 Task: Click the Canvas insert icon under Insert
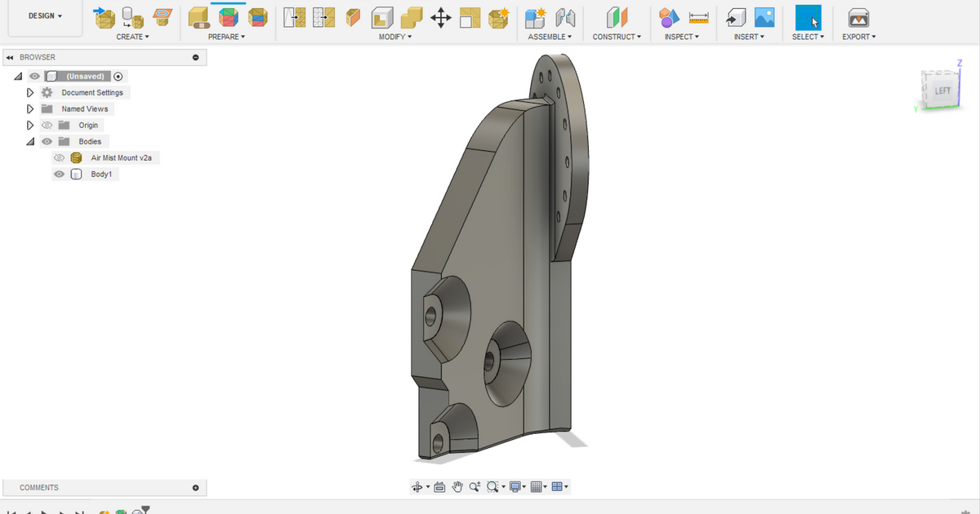[x=763, y=18]
